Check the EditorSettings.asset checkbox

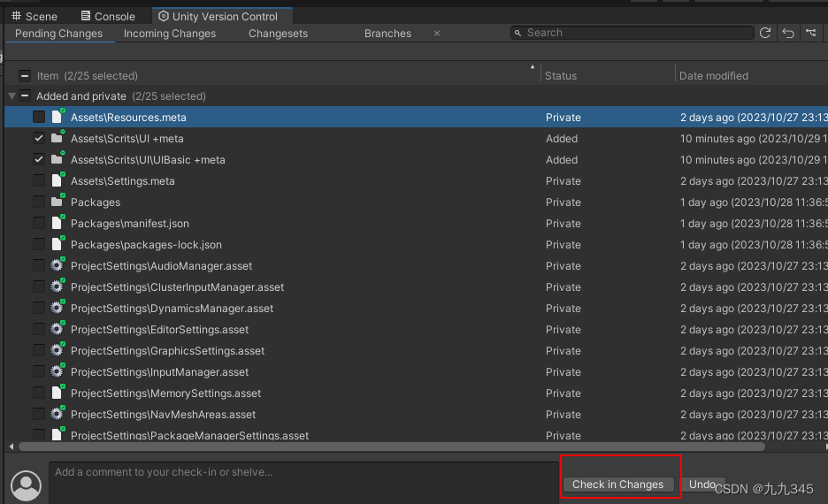point(39,329)
